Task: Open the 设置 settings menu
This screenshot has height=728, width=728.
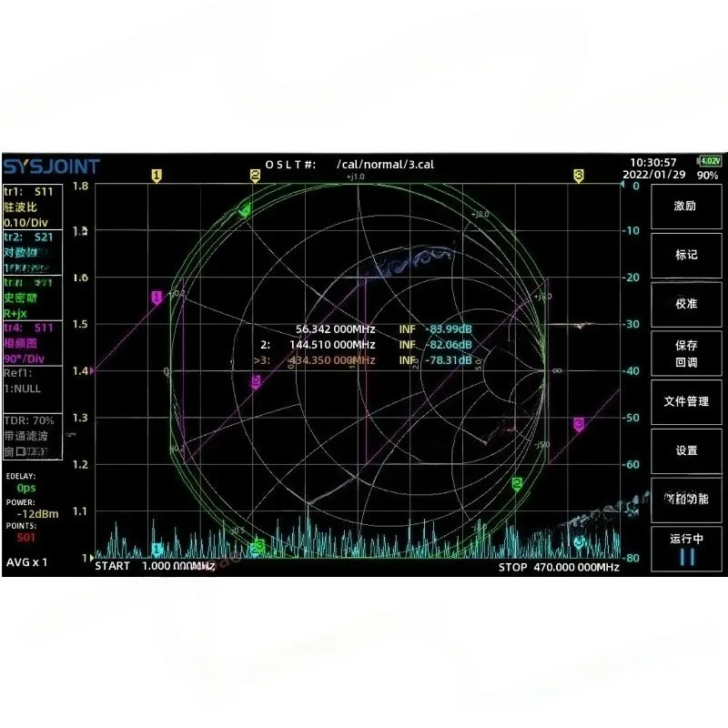Action: pos(686,450)
